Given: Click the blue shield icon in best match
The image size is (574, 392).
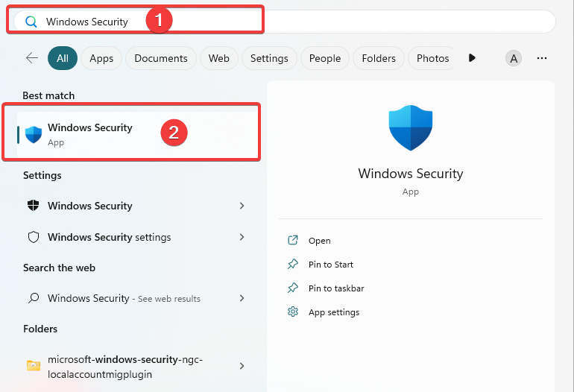Looking at the screenshot, I should pyautogui.click(x=34, y=134).
